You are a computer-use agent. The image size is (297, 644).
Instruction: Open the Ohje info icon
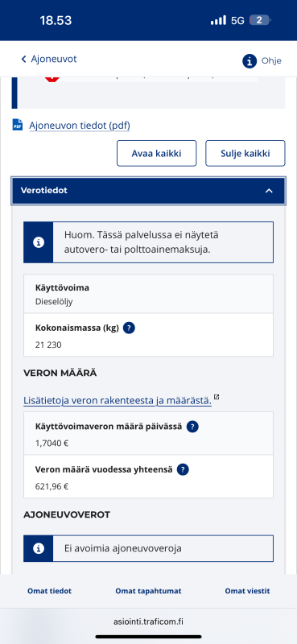point(250,61)
